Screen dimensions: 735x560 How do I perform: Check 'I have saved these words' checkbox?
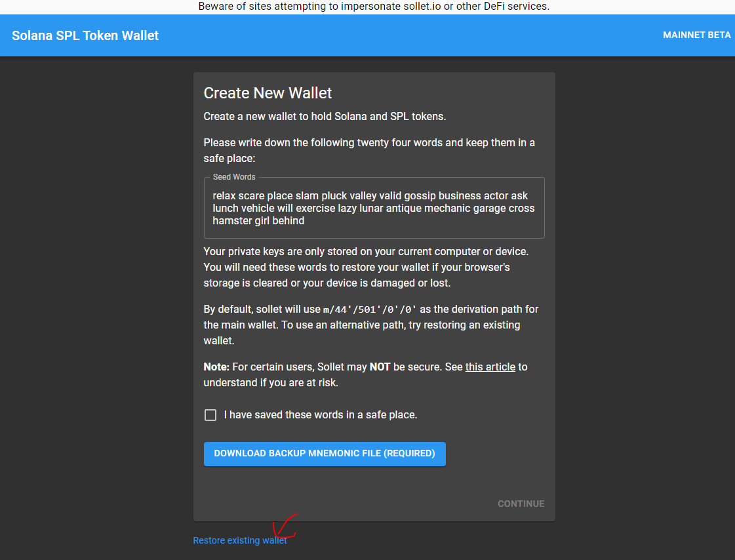[210, 415]
